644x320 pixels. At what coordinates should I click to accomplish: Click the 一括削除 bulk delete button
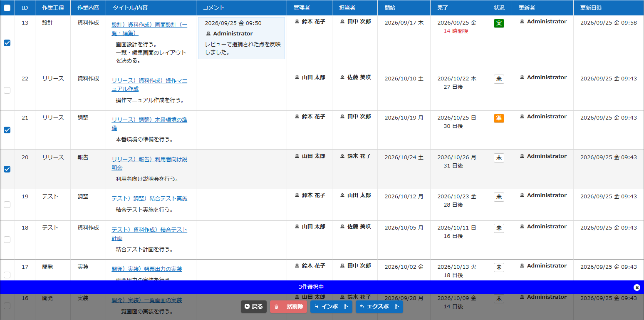pyautogui.click(x=289, y=307)
